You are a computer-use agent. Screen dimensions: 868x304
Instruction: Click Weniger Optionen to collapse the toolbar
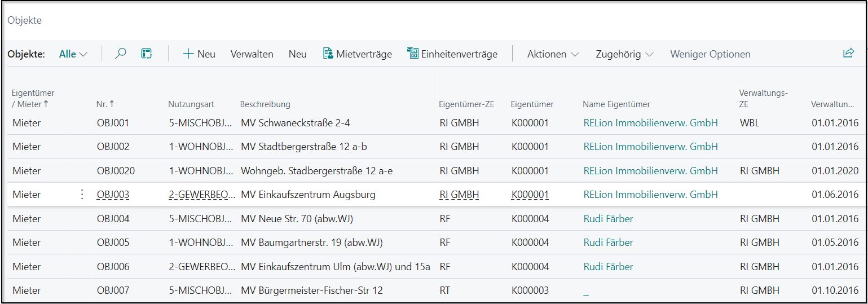pos(710,54)
